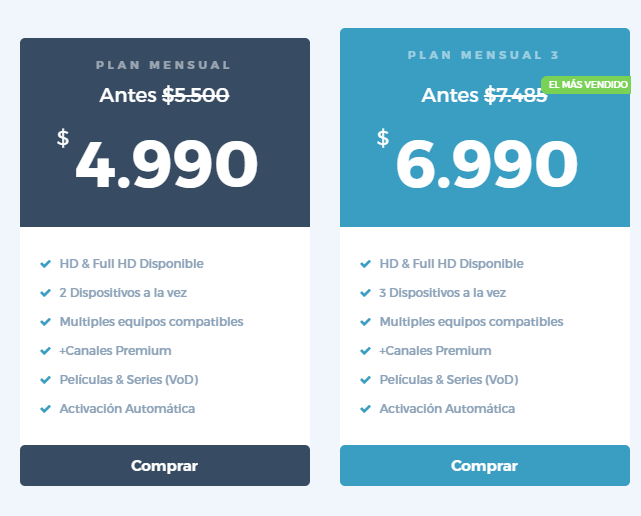Click checkmark beside Activación Automática in Plan Mensual 3
This screenshot has height=516, width=641.
365,409
